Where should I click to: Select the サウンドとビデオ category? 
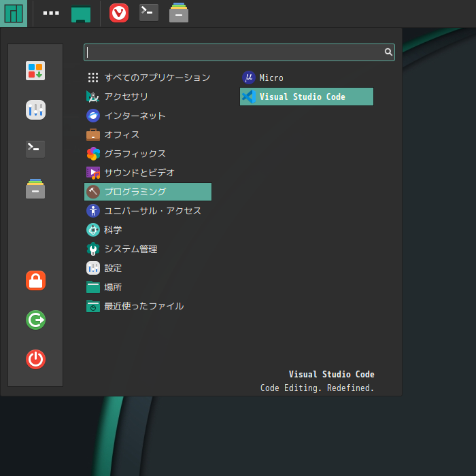(x=148, y=173)
